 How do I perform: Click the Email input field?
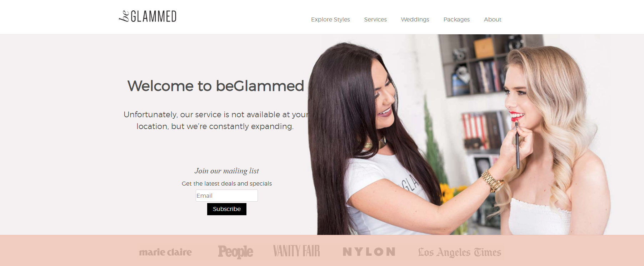click(x=227, y=196)
